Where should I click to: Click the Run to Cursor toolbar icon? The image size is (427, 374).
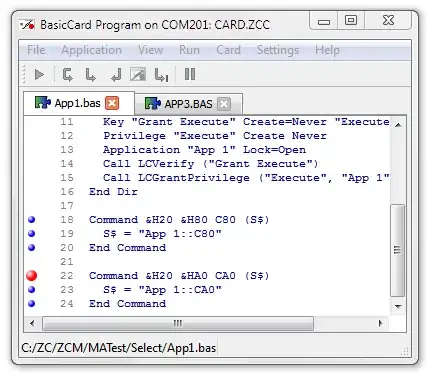[162, 74]
